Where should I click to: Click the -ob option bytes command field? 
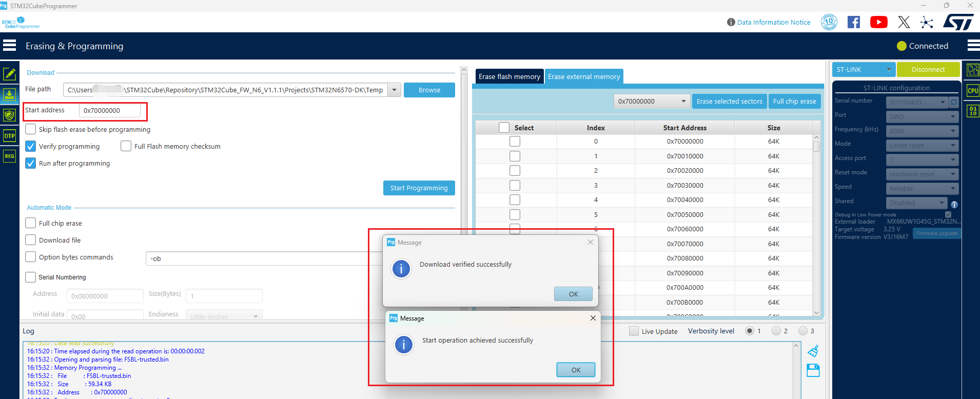(x=264, y=258)
